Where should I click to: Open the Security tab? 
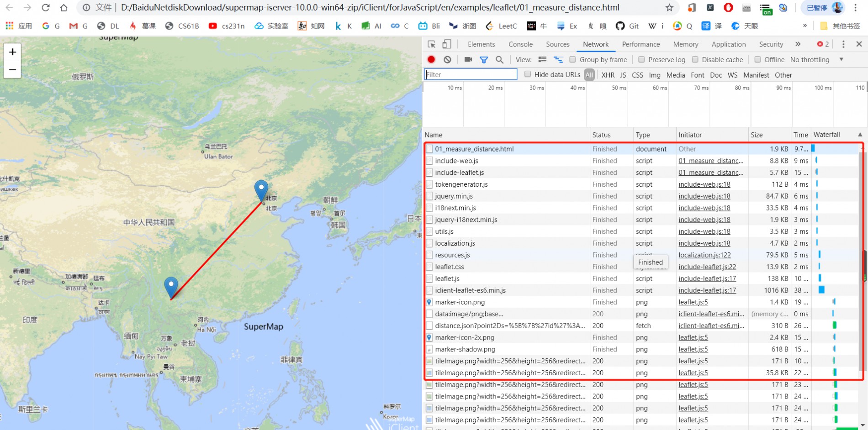point(771,44)
